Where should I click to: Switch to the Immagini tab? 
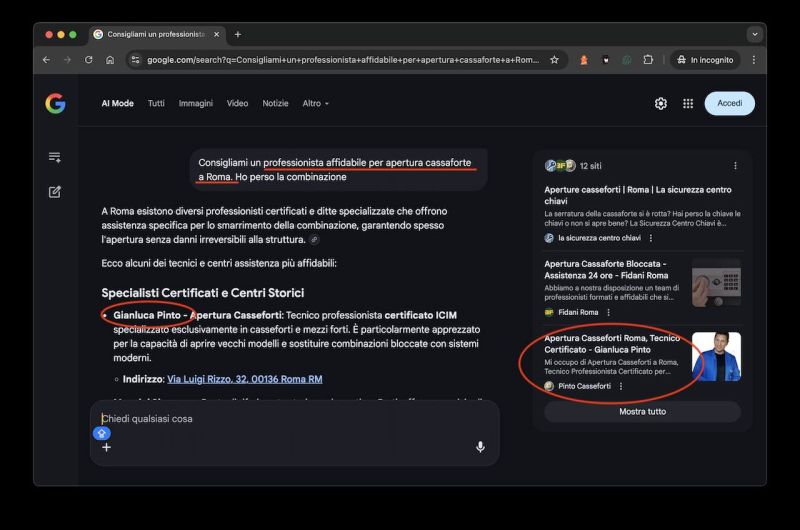tap(195, 103)
